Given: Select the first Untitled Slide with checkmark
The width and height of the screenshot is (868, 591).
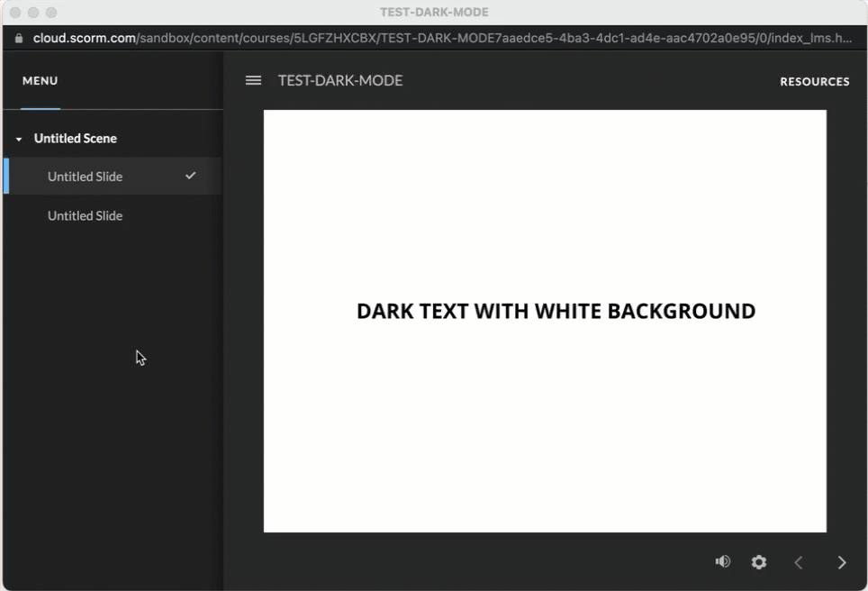Looking at the screenshot, I should coord(113,177).
